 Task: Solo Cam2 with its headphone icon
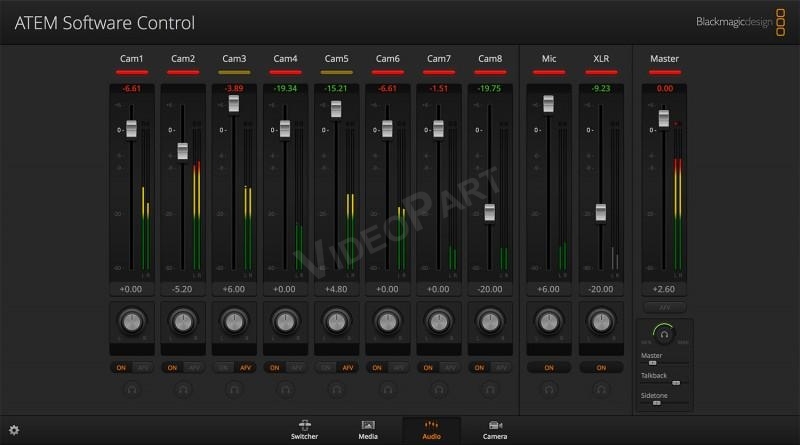click(183, 390)
